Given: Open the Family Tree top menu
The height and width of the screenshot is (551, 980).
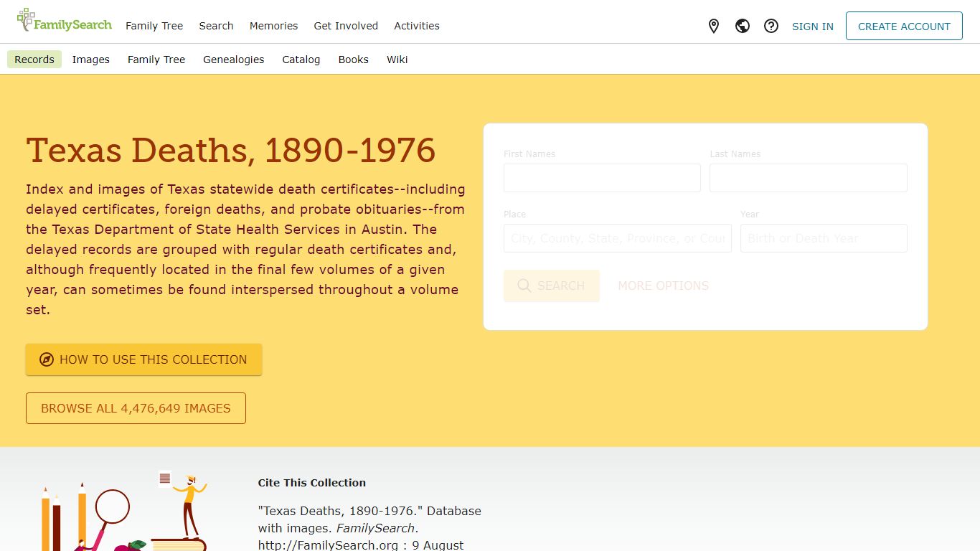Looking at the screenshot, I should tap(154, 26).
